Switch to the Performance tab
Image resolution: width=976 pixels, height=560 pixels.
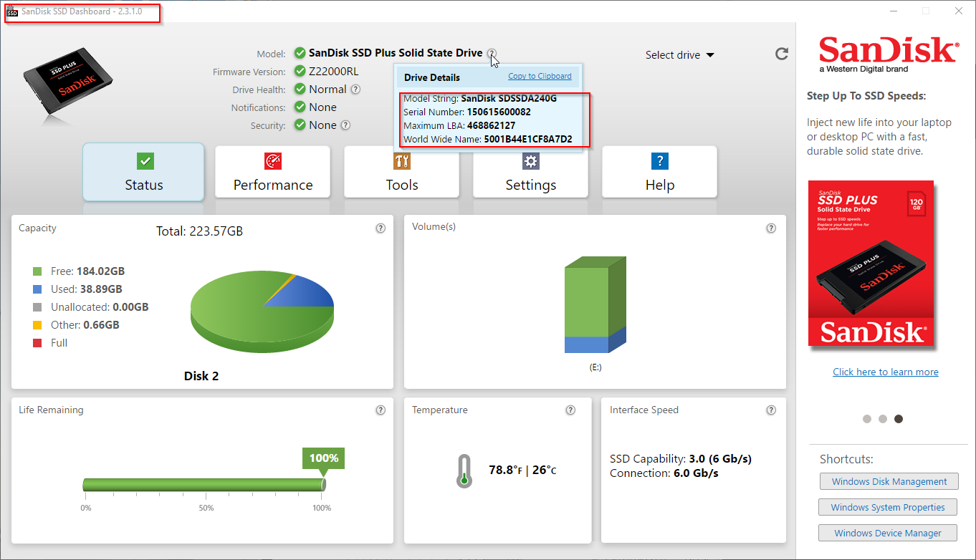point(273,172)
